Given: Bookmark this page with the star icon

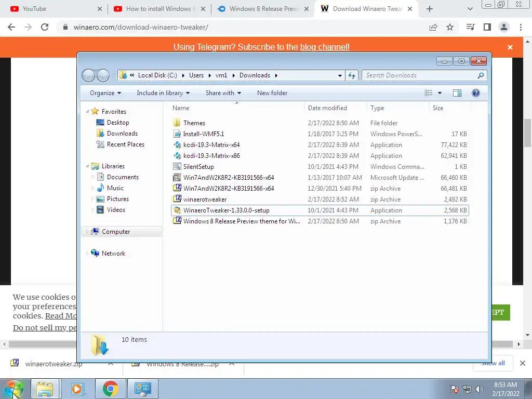Looking at the screenshot, I should tap(450, 27).
